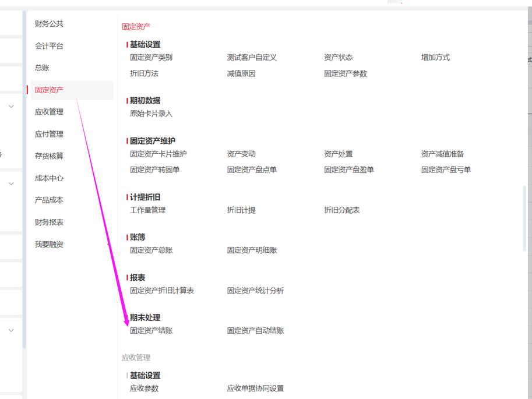This screenshot has height=399, width=532.
Task: Open 工作量管理 page
Action: click(147, 210)
